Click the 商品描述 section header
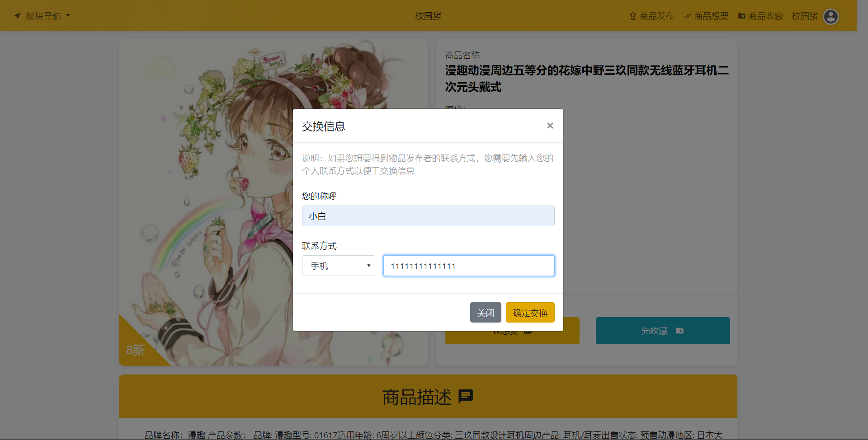 tap(428, 396)
